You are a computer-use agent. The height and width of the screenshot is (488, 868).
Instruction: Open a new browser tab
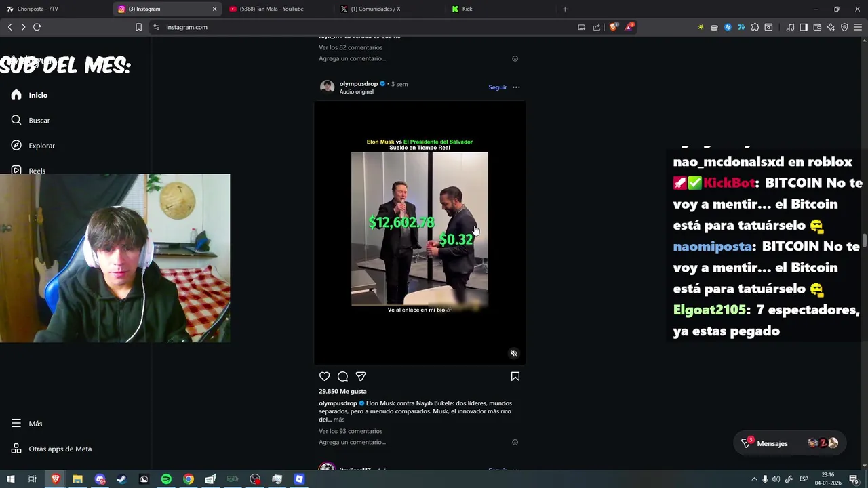[x=565, y=9]
